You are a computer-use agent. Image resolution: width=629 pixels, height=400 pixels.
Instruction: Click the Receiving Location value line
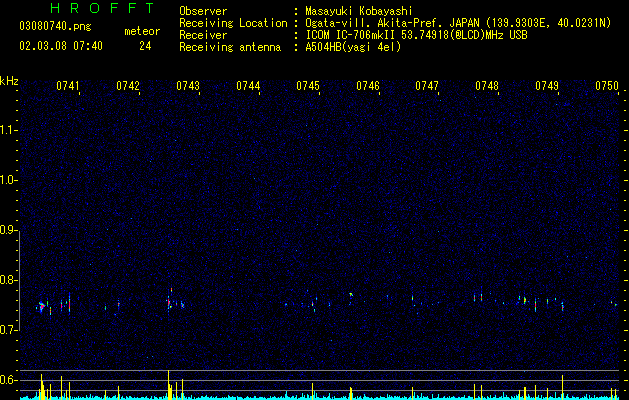[x=458, y=23]
